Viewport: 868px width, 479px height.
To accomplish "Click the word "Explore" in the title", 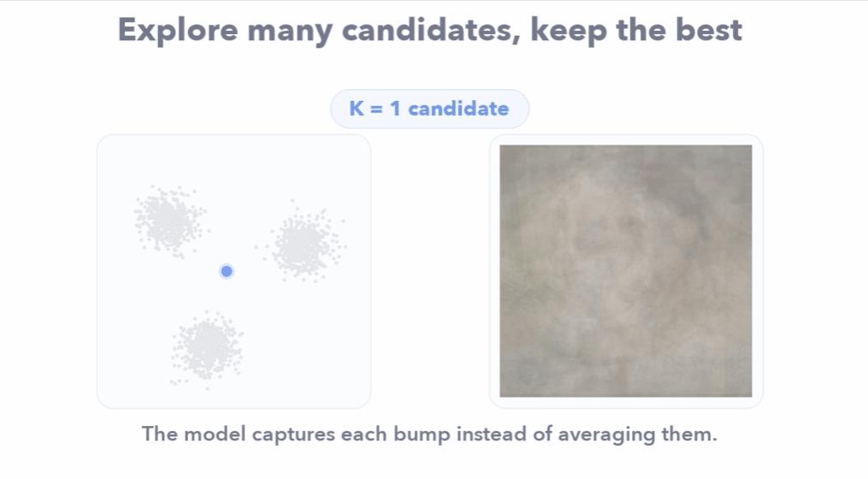I will click(x=178, y=31).
